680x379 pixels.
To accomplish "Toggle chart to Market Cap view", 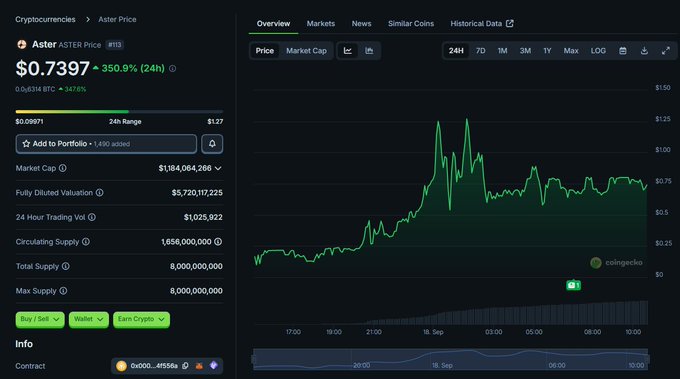I will click(x=306, y=51).
